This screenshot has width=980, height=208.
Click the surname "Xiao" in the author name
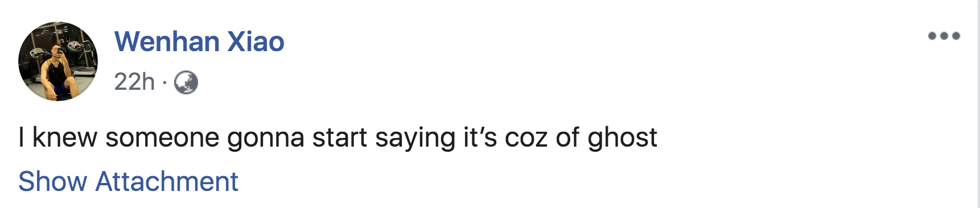click(256, 41)
